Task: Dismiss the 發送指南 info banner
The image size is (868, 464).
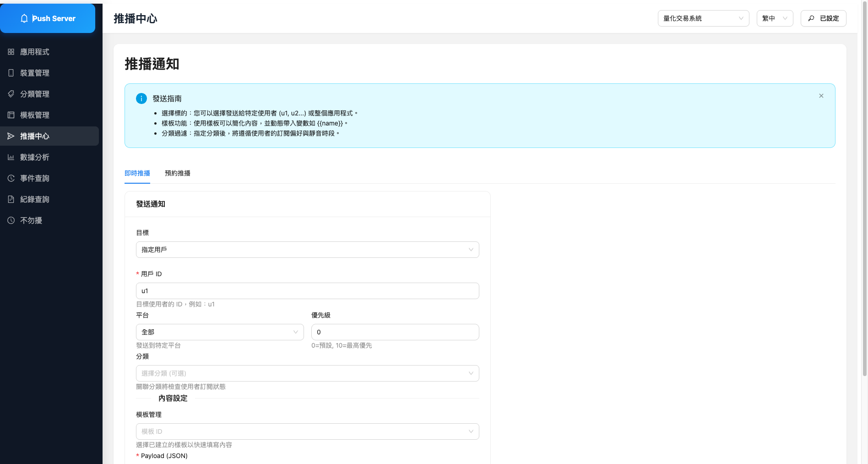Action: click(x=821, y=96)
